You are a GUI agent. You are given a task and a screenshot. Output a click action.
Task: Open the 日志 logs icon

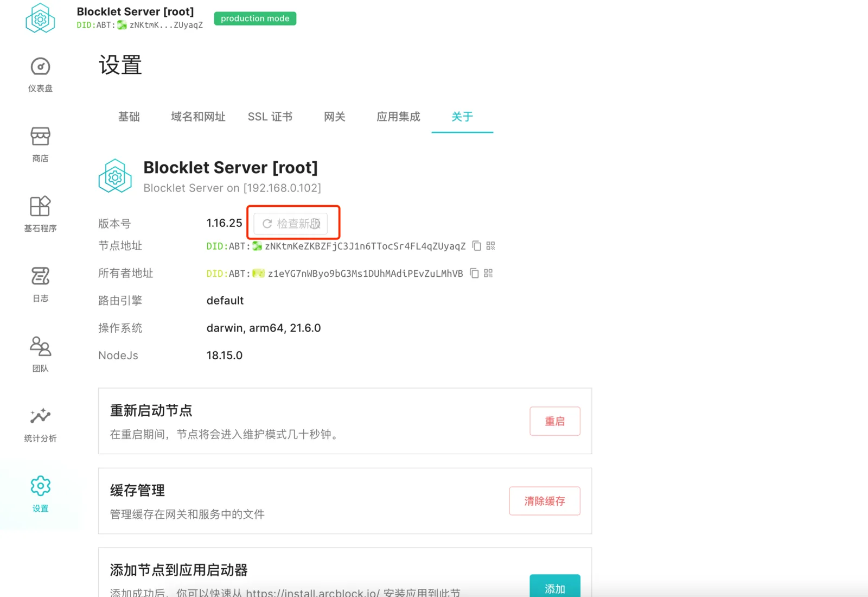pos(40,276)
